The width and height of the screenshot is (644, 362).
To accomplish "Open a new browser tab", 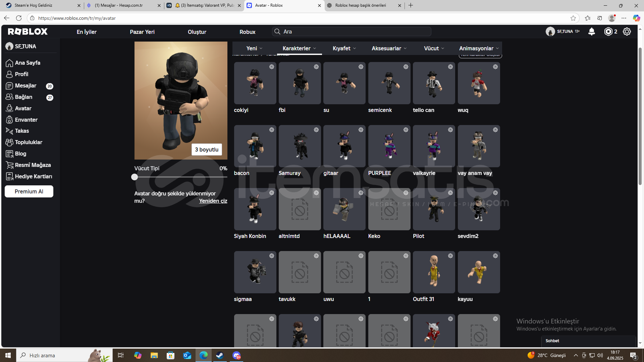I will tap(411, 5).
